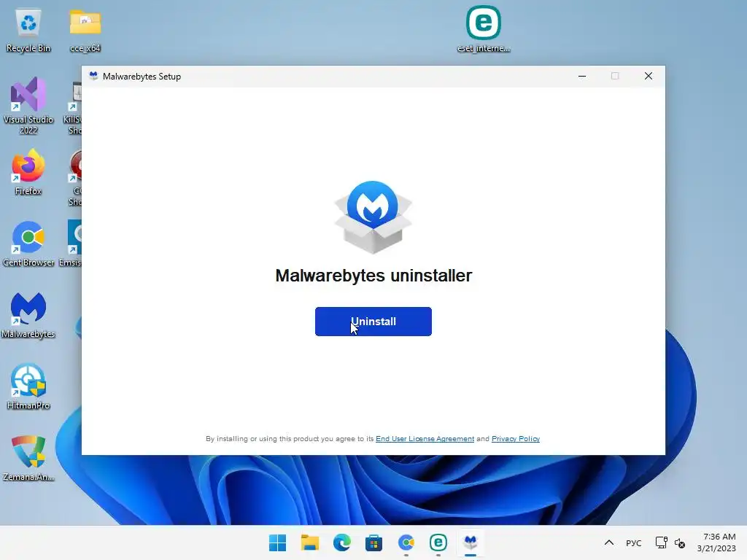The height and width of the screenshot is (560, 747).
Task: Switch to the ESET app in the taskbar
Action: (438, 542)
